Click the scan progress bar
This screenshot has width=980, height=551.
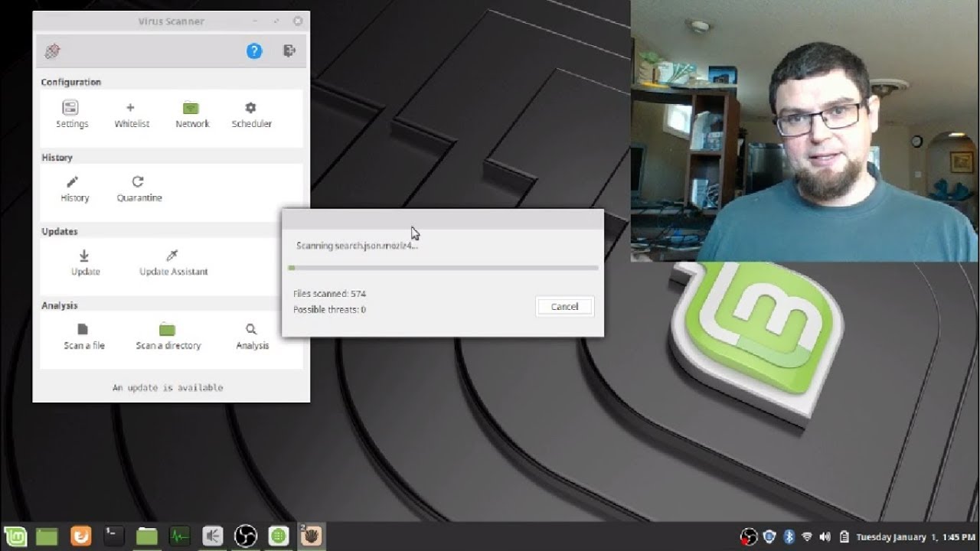tap(443, 268)
